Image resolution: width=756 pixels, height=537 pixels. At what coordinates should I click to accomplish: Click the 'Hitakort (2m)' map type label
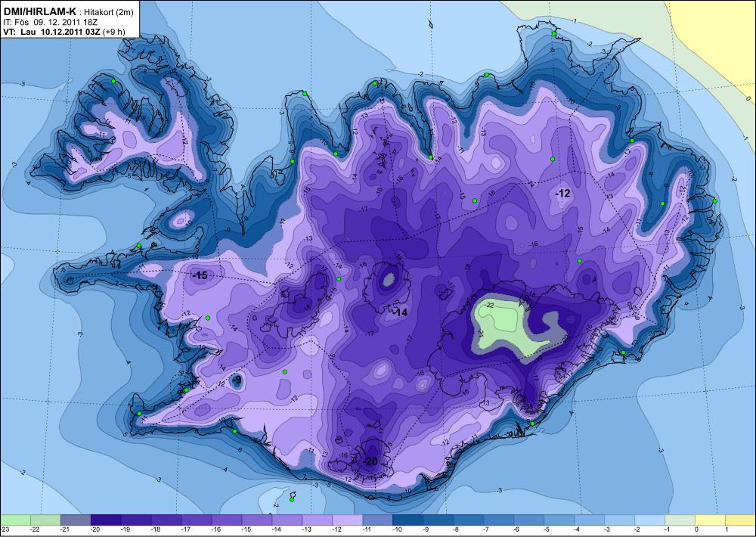110,13
